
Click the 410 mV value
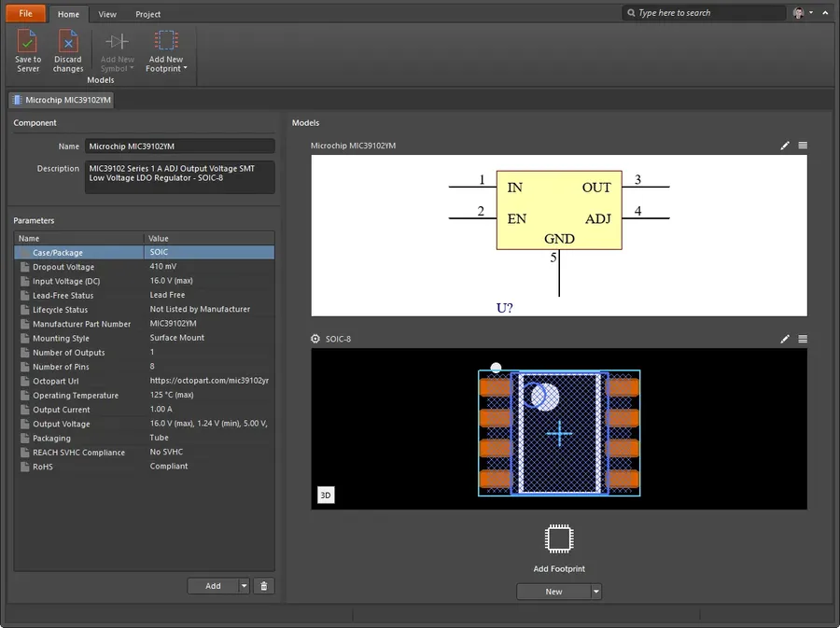[162, 266]
